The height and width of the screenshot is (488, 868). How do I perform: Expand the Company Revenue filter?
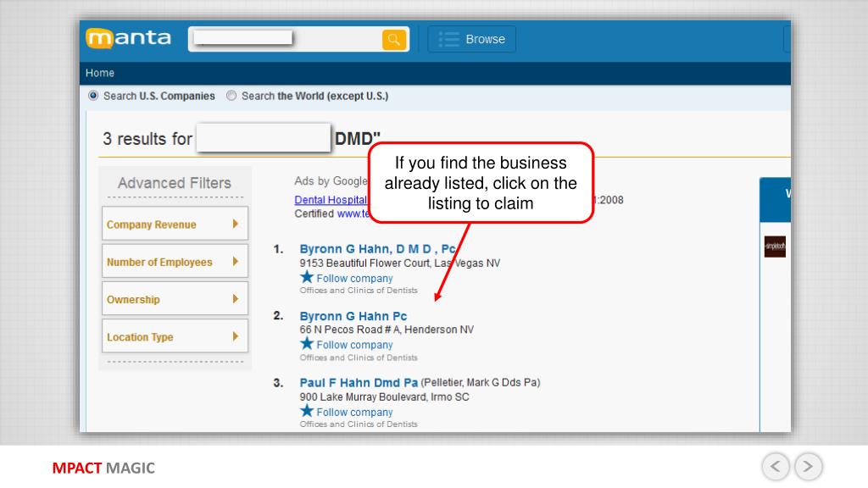[175, 224]
